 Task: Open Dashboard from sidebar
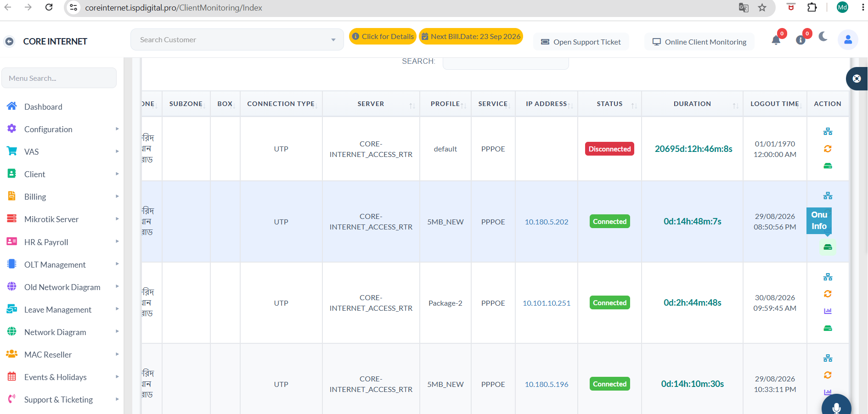coord(62,107)
